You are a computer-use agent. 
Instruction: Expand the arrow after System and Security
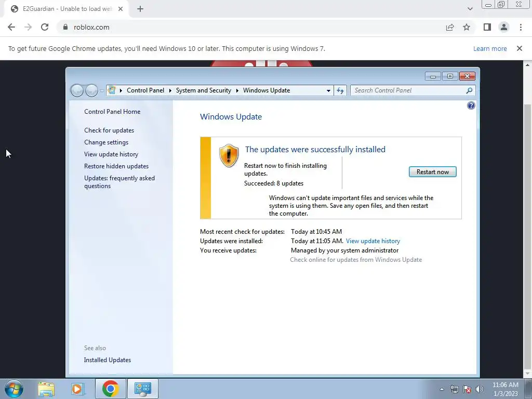237,90
